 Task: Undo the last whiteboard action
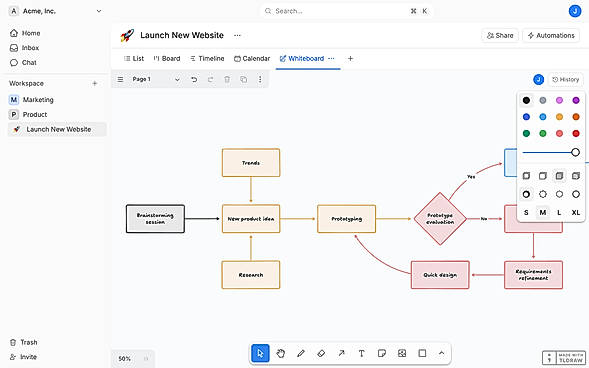(x=194, y=79)
